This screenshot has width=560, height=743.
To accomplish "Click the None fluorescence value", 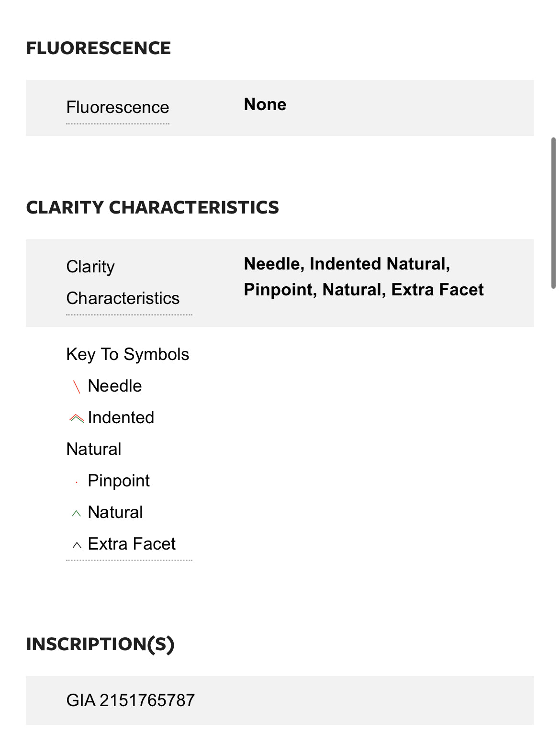I will tap(265, 104).
